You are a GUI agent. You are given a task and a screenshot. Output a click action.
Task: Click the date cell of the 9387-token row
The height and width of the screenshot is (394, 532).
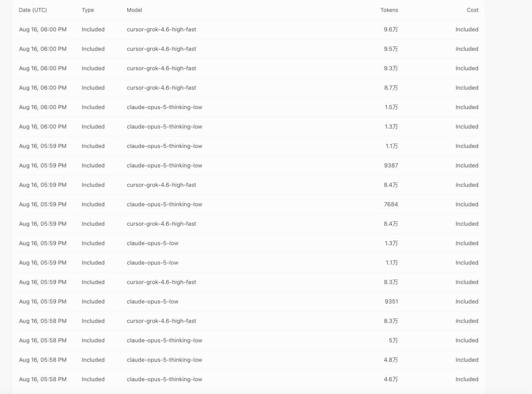click(43, 166)
